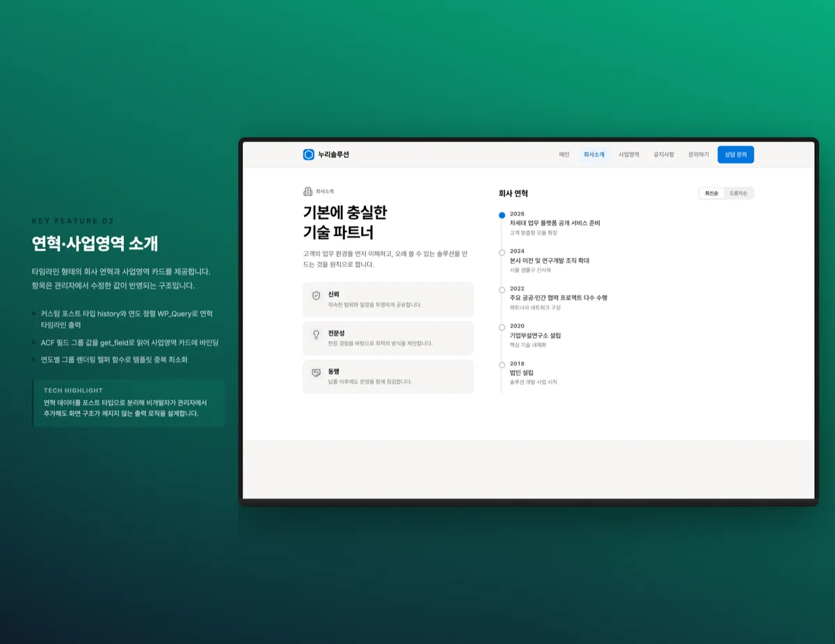Click the bullet about ACF 필드 get_field
The image size is (835, 644).
(x=129, y=343)
